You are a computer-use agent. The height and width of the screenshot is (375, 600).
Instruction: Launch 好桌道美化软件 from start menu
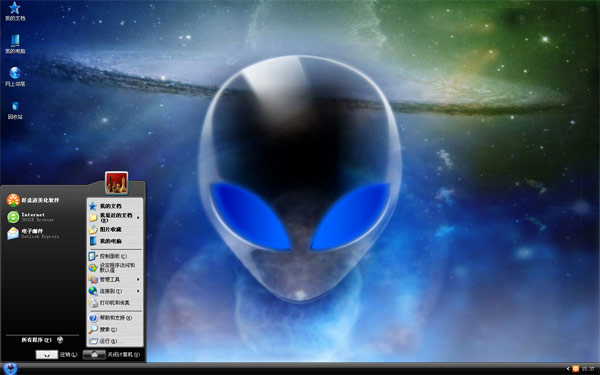pyautogui.click(x=33, y=200)
